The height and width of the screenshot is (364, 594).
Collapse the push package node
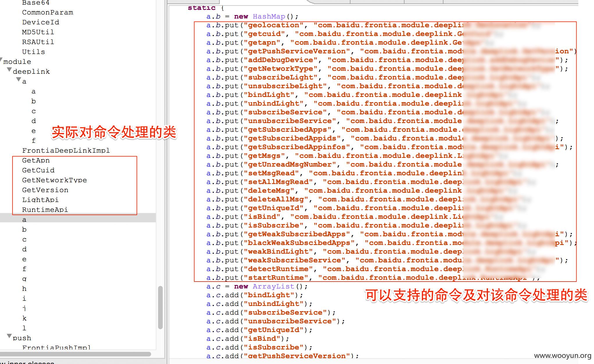9,336
